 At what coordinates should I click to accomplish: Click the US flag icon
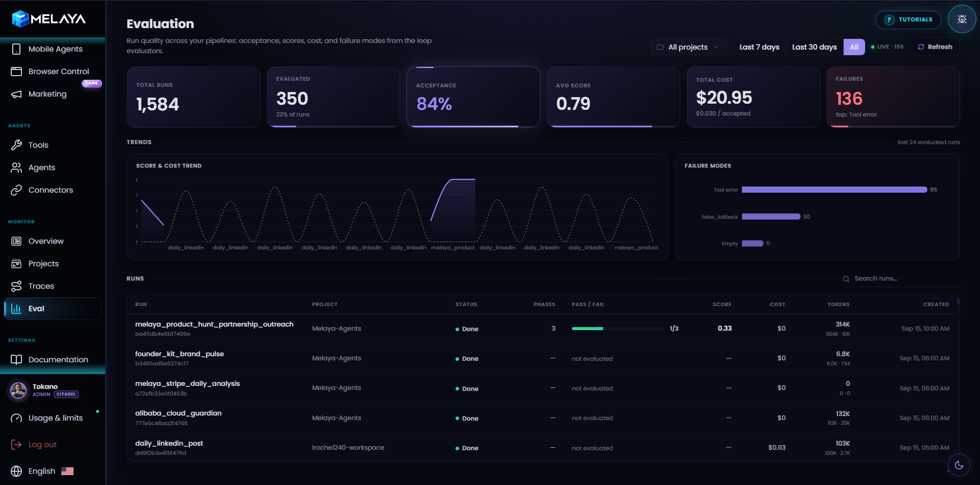pyautogui.click(x=67, y=471)
